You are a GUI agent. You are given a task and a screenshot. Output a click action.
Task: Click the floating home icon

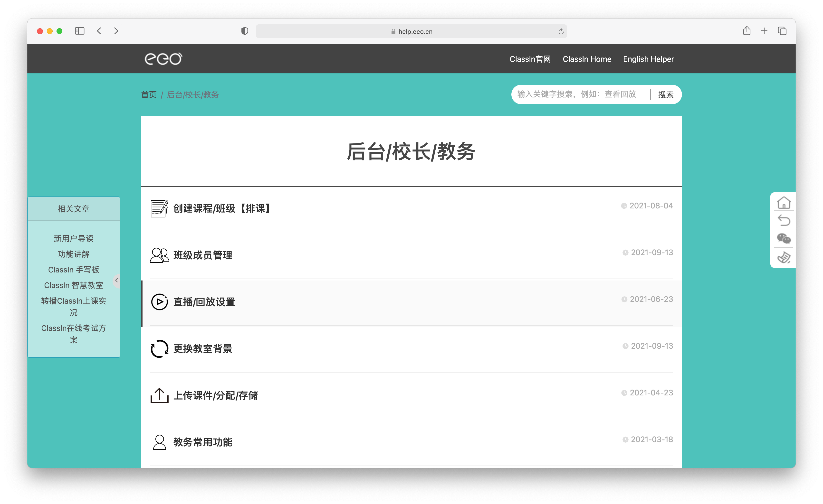(x=784, y=203)
